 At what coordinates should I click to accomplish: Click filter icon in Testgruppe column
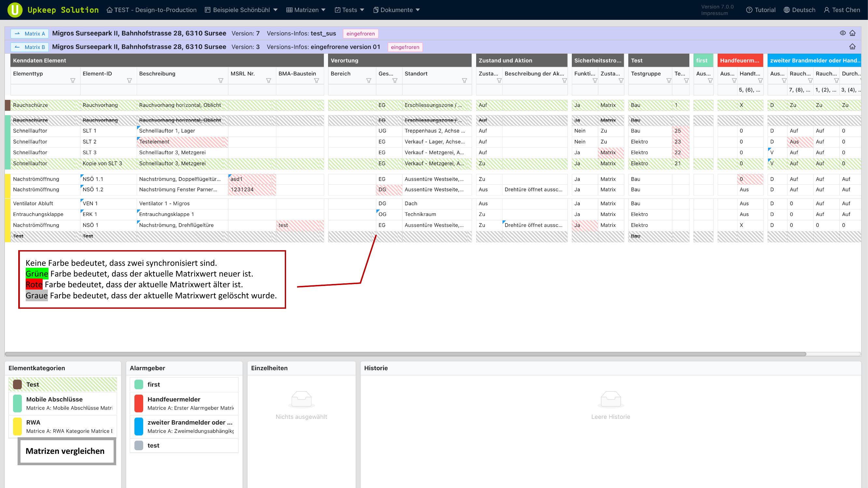tap(669, 80)
